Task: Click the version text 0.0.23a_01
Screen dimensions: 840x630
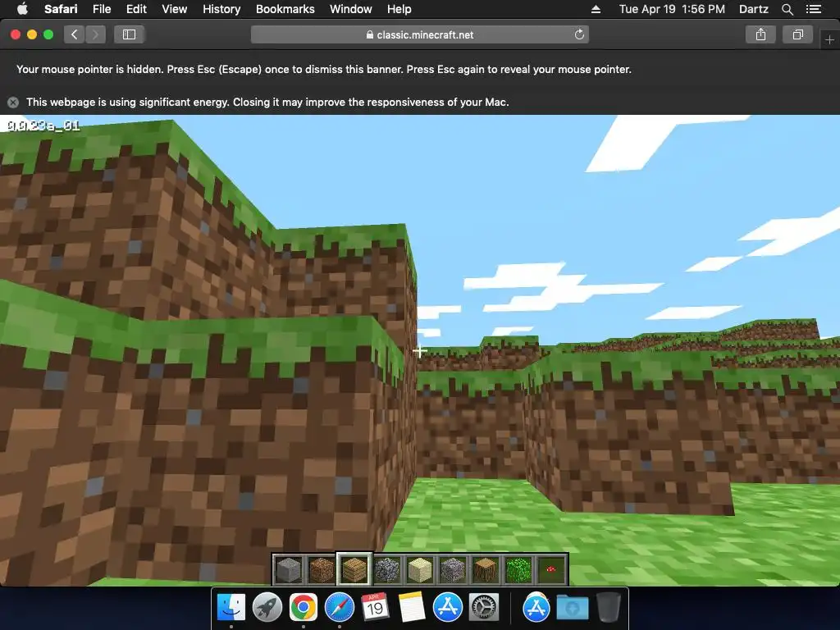Action: 44,126
